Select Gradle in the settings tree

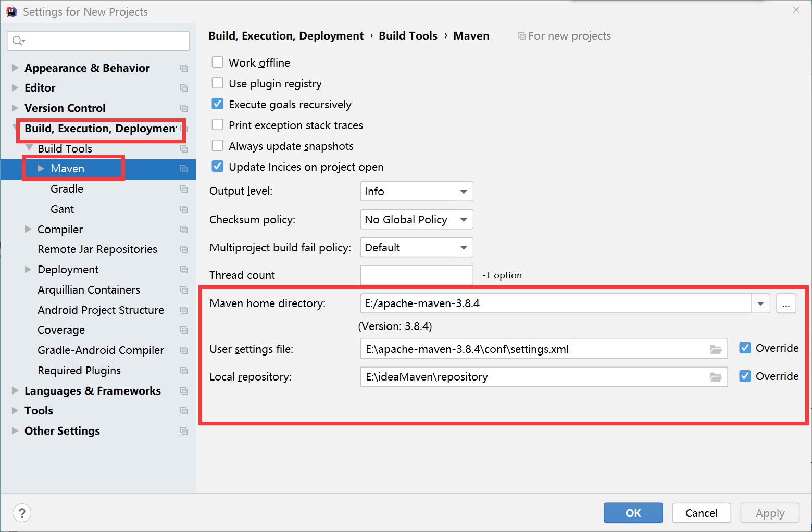coord(67,189)
